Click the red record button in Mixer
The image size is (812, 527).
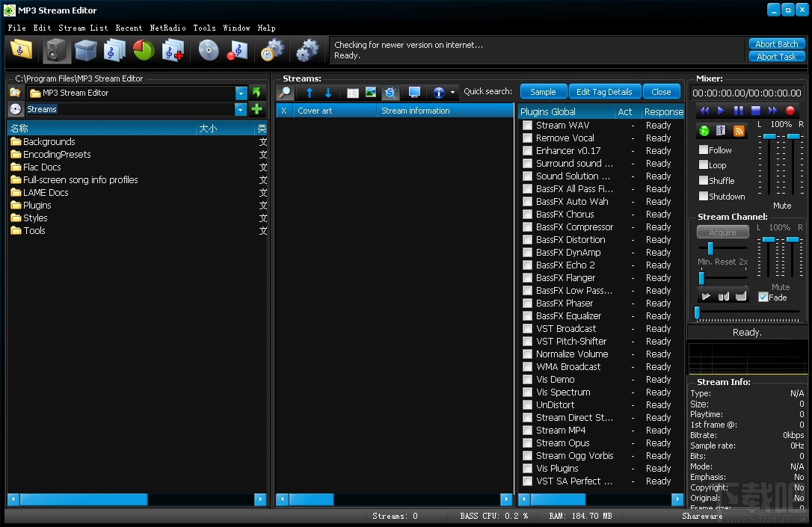click(x=790, y=111)
